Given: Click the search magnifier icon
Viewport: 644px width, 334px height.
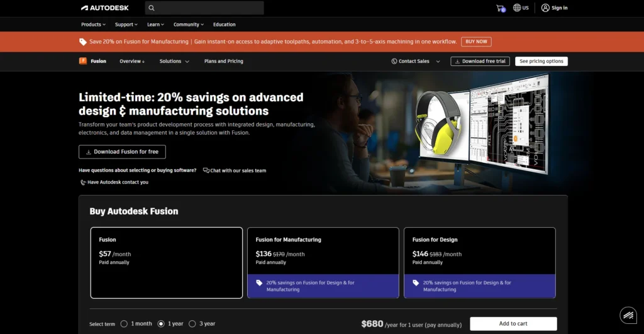Looking at the screenshot, I should [152, 8].
